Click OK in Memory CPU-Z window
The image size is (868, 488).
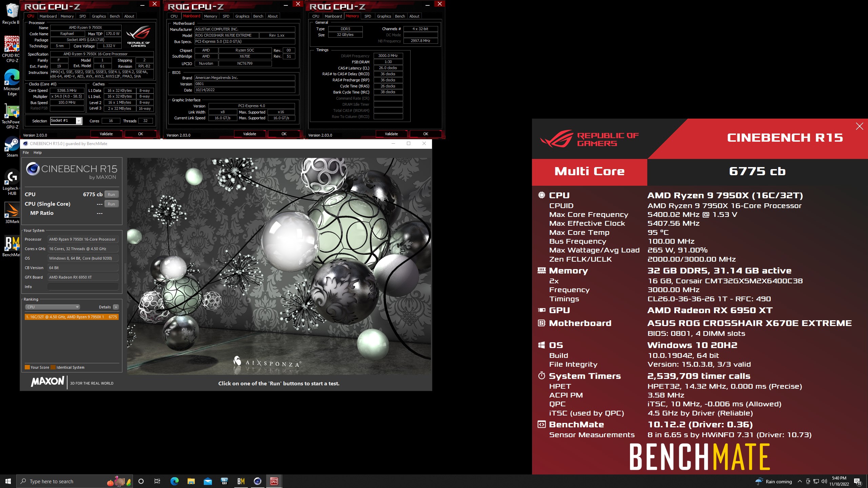426,134
